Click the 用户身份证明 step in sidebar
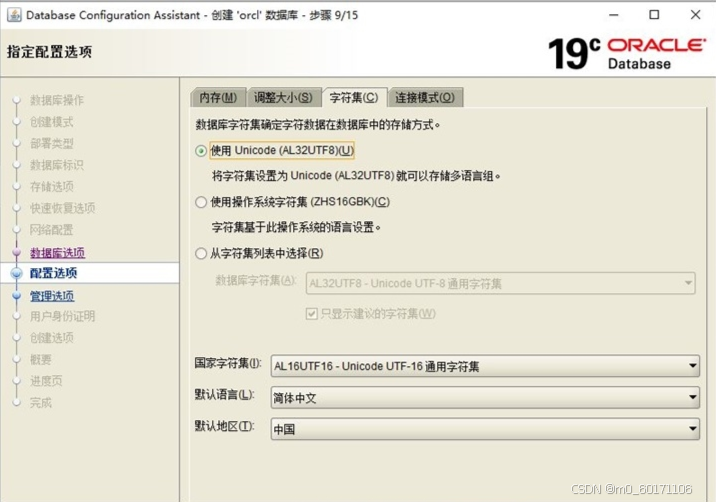Image resolution: width=716 pixels, height=502 pixels. point(63,316)
